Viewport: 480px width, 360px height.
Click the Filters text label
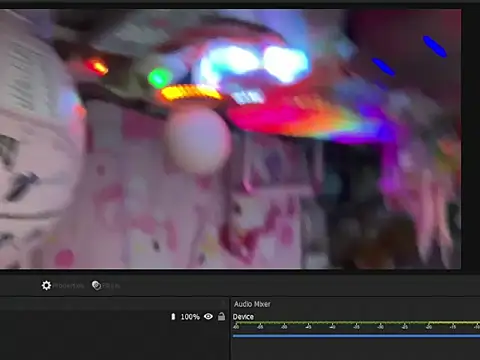[111, 286]
